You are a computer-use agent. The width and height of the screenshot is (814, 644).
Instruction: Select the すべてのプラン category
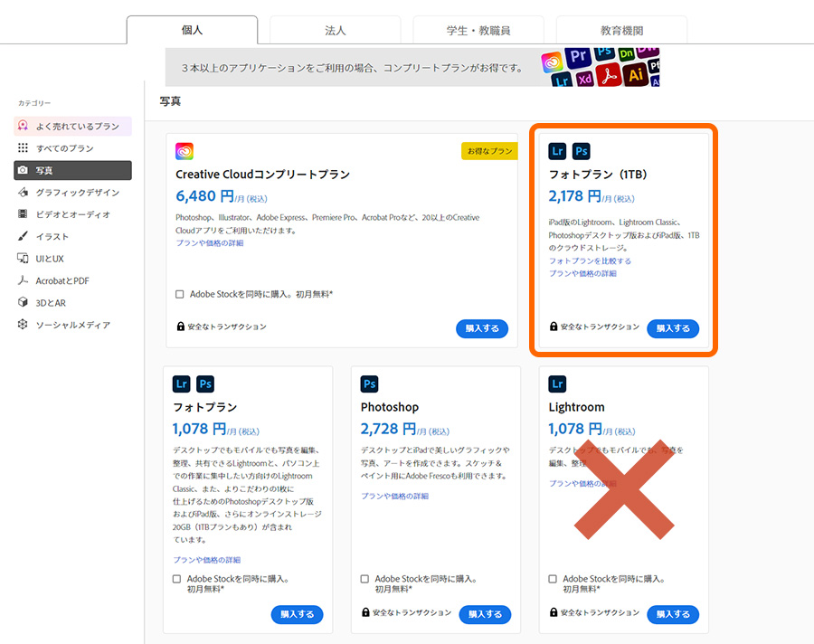(x=72, y=148)
